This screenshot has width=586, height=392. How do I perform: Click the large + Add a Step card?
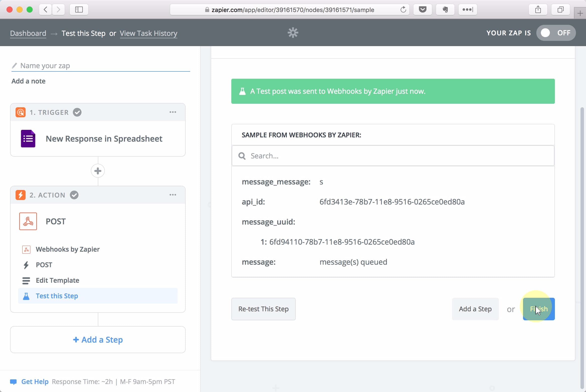pyautogui.click(x=98, y=340)
